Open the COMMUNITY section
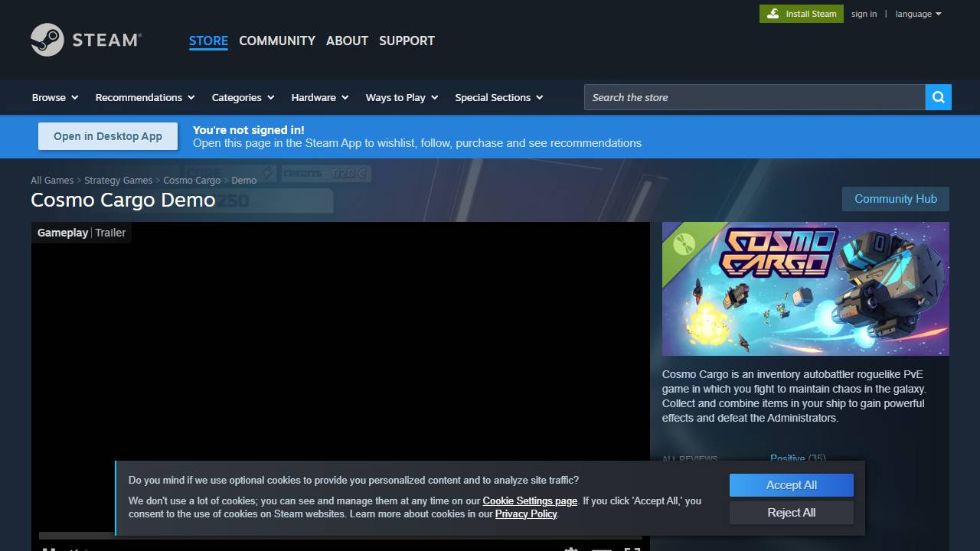The height and width of the screenshot is (551, 980). [277, 41]
